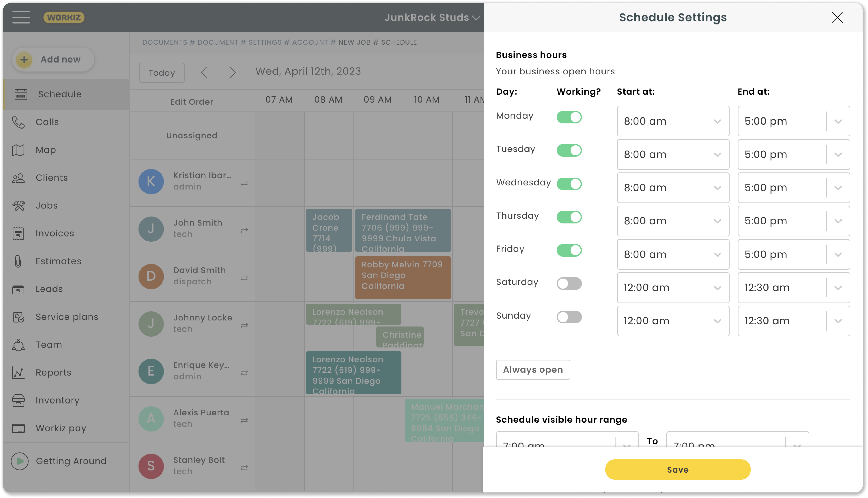Click the Jobs tools icon
Screen dimensions: 868x498
click(18, 206)
